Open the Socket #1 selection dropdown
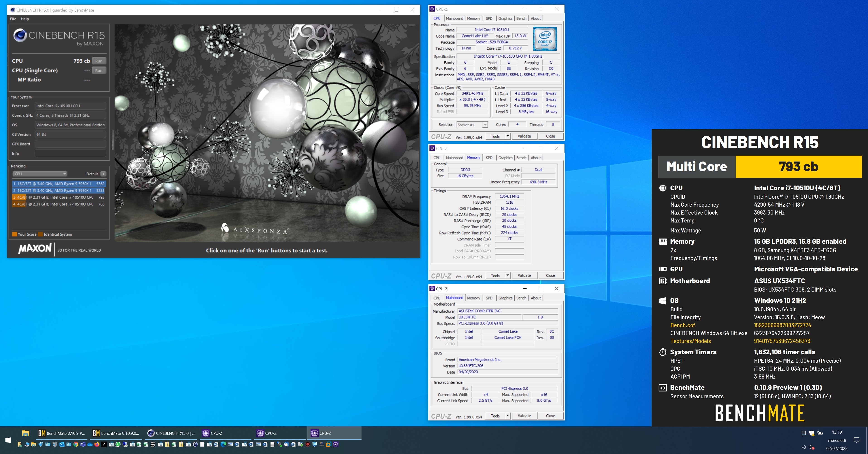 tap(472, 125)
